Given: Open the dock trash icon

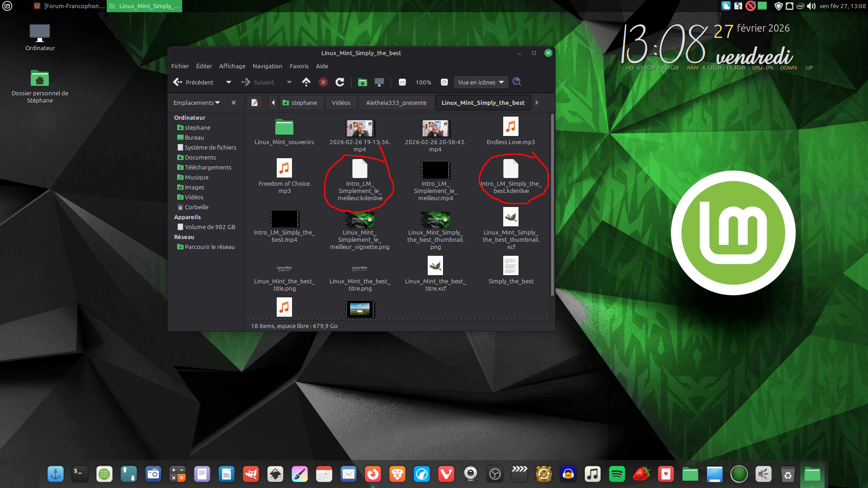Looking at the screenshot, I should pos(788,474).
